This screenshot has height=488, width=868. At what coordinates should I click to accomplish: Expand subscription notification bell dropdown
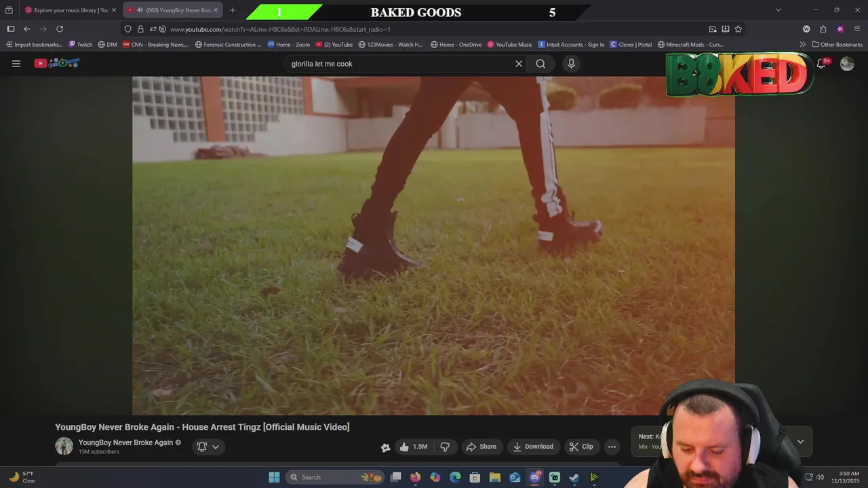[208, 447]
